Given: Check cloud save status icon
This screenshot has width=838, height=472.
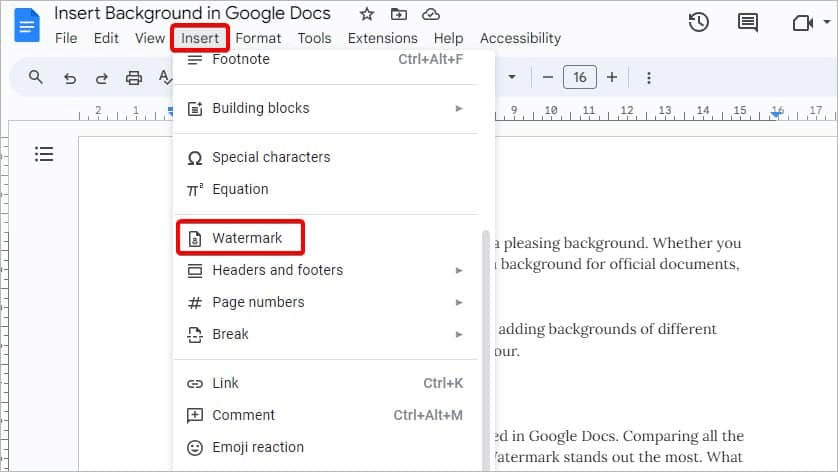Looking at the screenshot, I should pos(431,14).
